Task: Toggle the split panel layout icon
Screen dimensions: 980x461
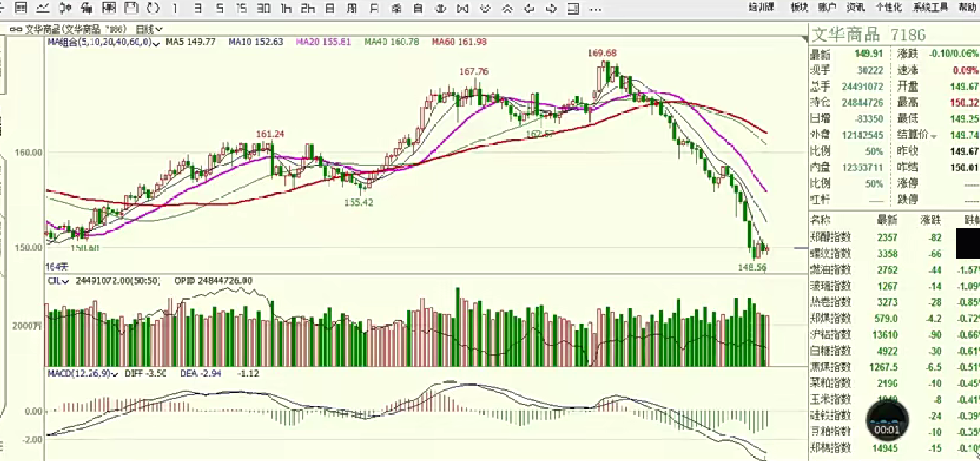Action: pos(573,9)
